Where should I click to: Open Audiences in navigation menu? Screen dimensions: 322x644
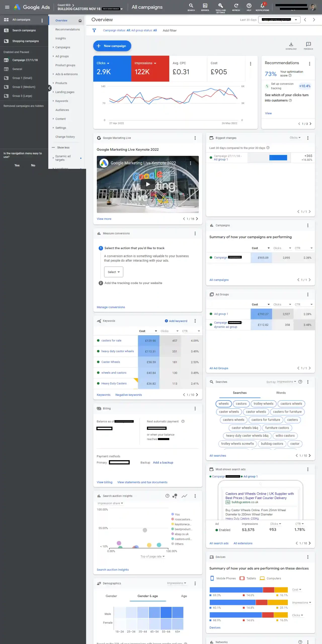pos(62,110)
